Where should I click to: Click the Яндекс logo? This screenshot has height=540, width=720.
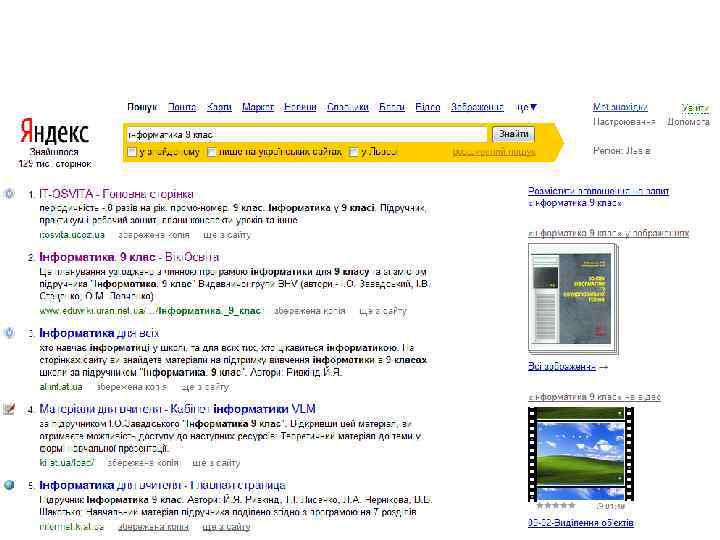pyautogui.click(x=54, y=131)
